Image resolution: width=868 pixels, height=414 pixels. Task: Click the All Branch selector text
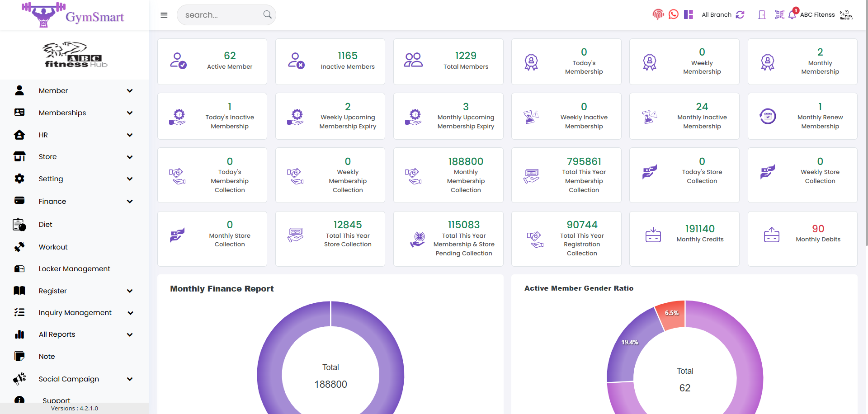pos(717,14)
